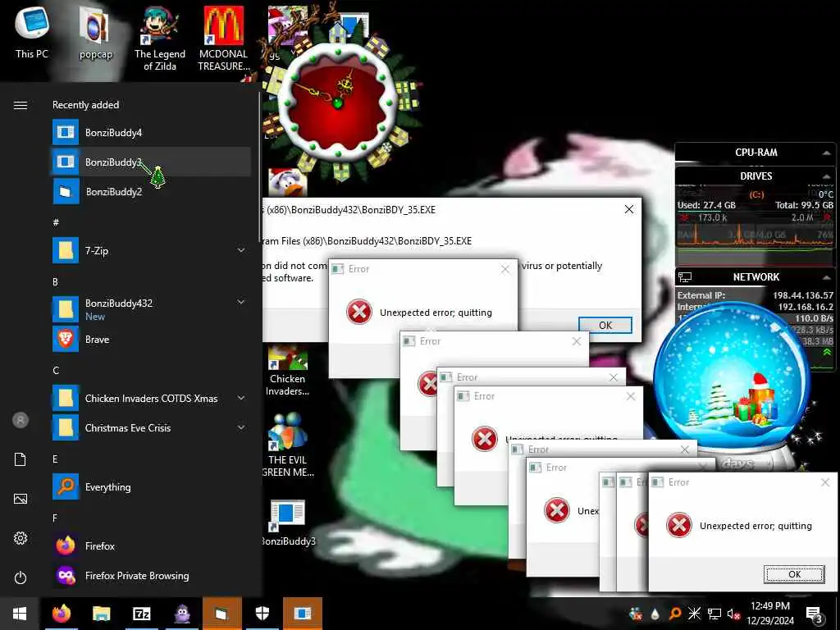The height and width of the screenshot is (630, 840).
Task: Click the Brave browser entry
Action: pyautogui.click(x=151, y=339)
